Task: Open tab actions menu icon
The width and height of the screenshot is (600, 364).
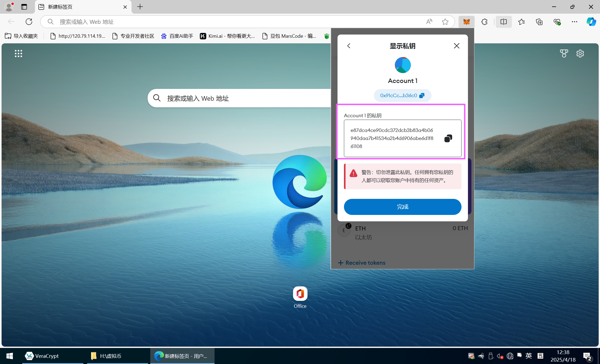Action: 24,7
